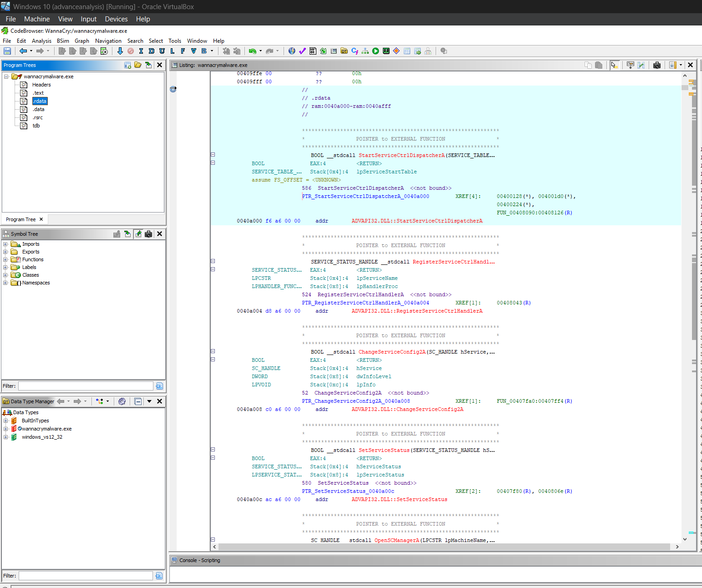Follow the FUN_00408090:00408126 cross-reference
This screenshot has height=588, width=702.
point(534,213)
